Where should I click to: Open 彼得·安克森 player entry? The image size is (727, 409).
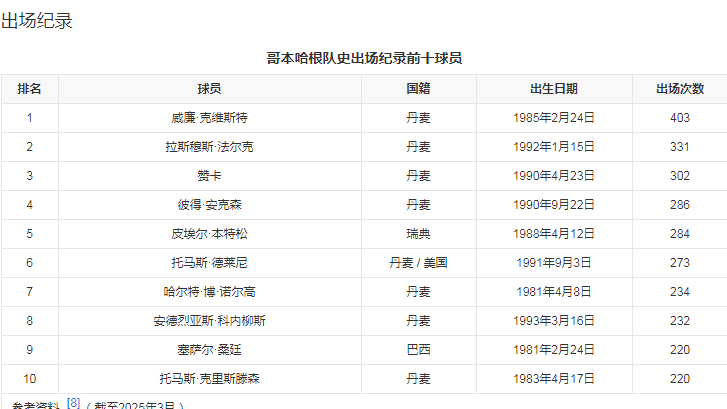tap(209, 205)
